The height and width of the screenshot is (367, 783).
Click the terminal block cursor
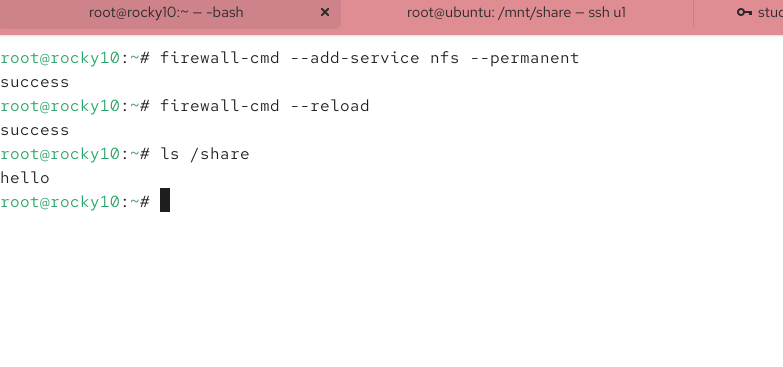click(x=165, y=200)
